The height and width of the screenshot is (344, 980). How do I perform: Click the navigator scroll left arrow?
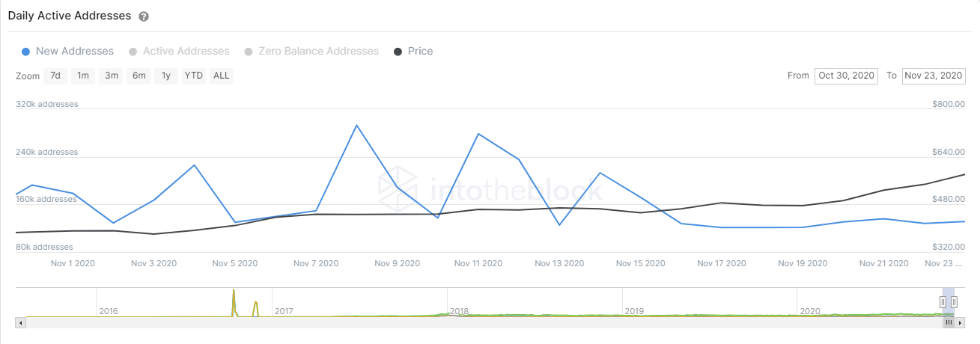coord(20,322)
